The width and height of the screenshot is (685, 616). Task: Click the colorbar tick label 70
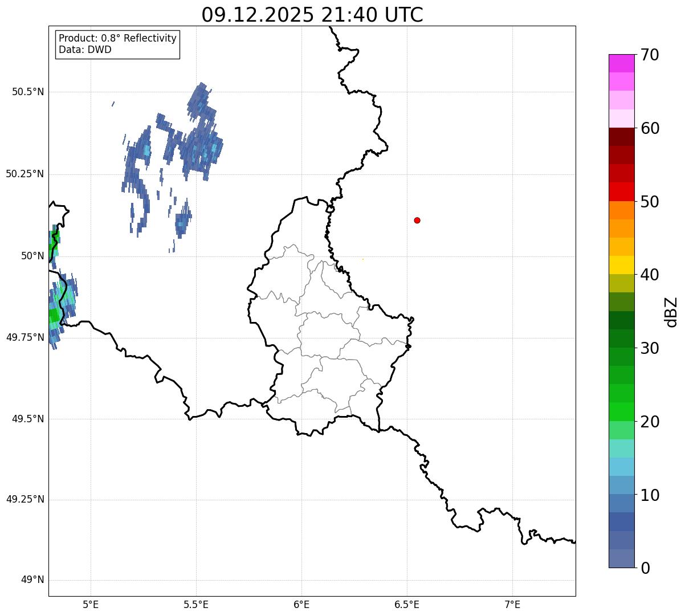(650, 55)
